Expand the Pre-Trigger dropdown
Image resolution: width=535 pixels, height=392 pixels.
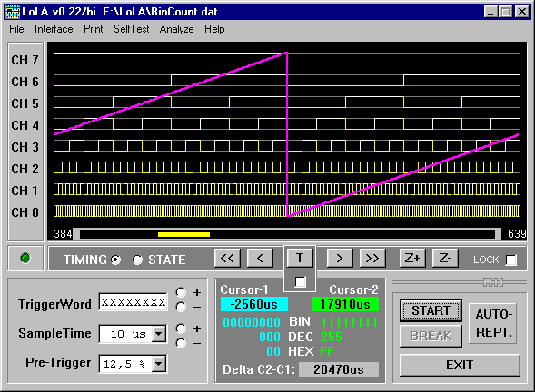[159, 364]
